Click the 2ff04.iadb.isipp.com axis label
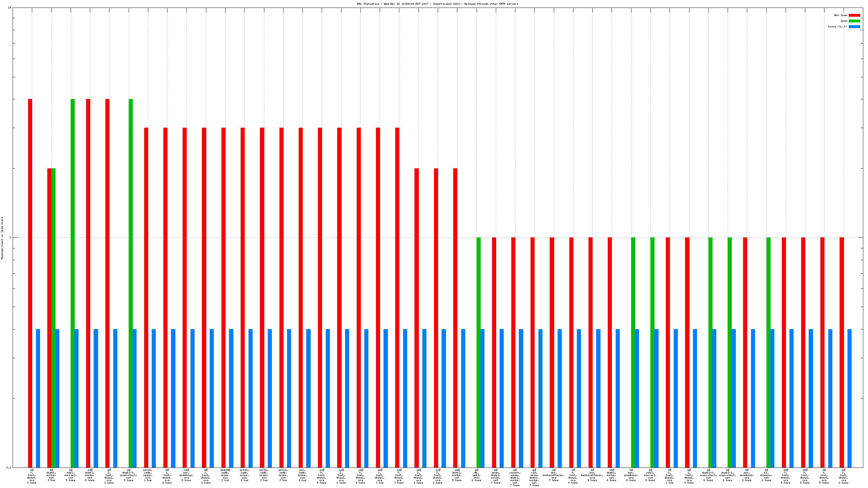 pyautogui.click(x=148, y=475)
